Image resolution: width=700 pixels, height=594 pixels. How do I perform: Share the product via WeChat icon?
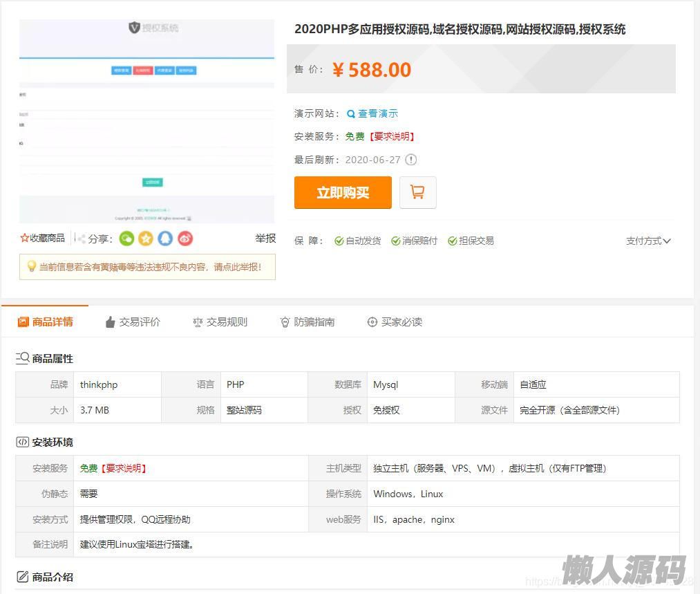click(x=126, y=239)
